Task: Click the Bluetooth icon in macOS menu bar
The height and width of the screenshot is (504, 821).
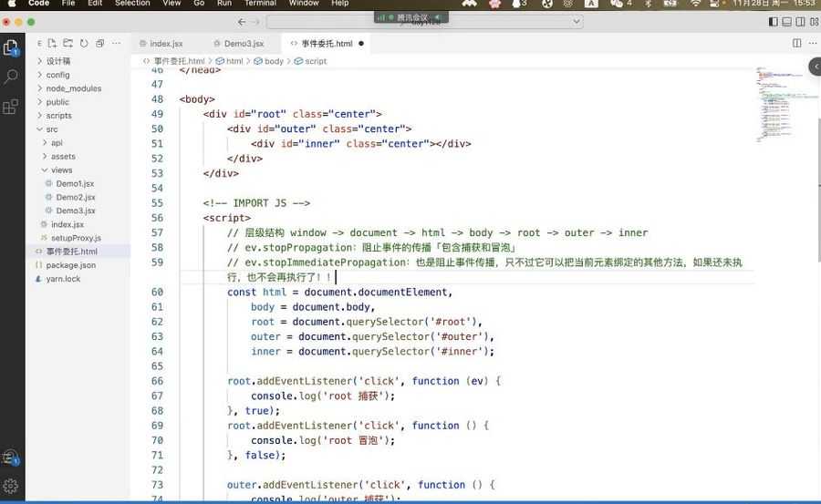Action: click(x=648, y=4)
